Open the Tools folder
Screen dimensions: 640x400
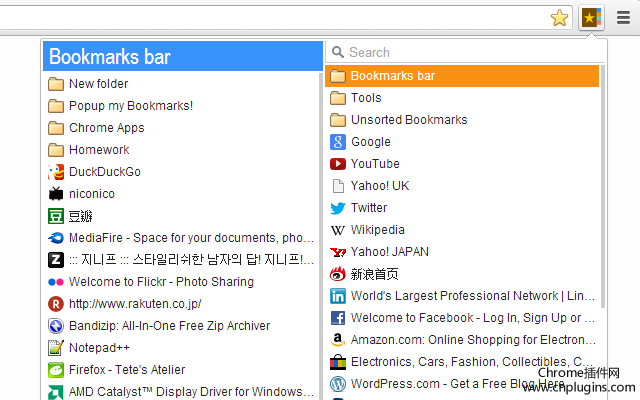462,98
